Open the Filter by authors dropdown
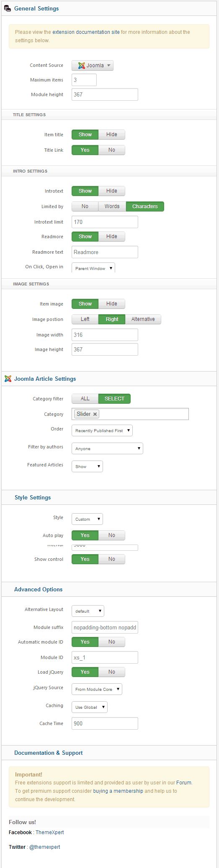Image resolution: width=219 pixels, height=868 pixels. pyautogui.click(x=107, y=448)
